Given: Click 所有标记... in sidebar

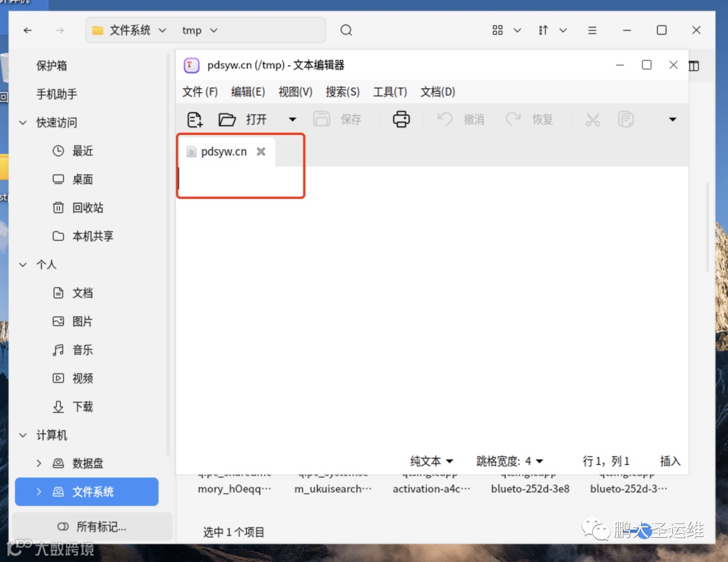Looking at the screenshot, I should [x=92, y=527].
